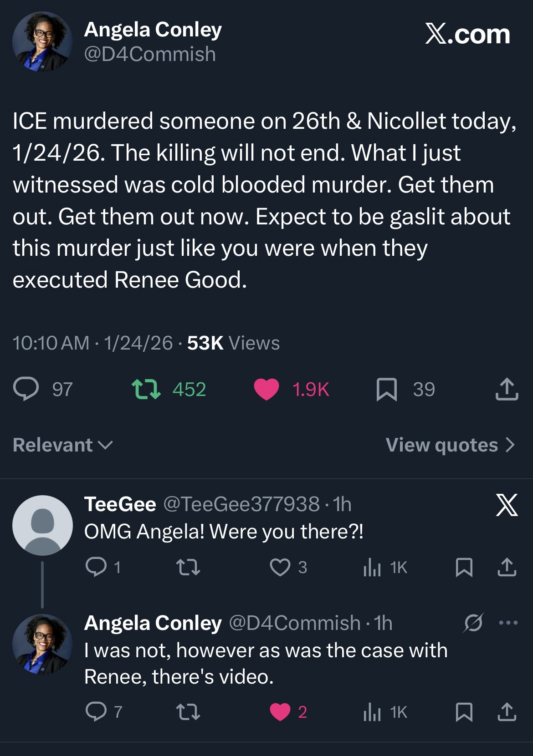Reply to TeeGee's comment
Image resolution: width=533 pixels, height=756 pixels.
[x=96, y=568]
